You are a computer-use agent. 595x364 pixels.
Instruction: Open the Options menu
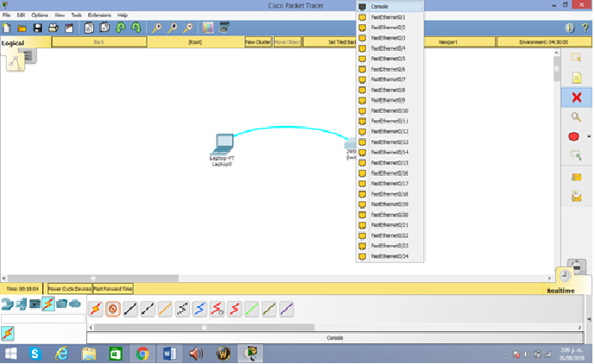pyautogui.click(x=40, y=16)
